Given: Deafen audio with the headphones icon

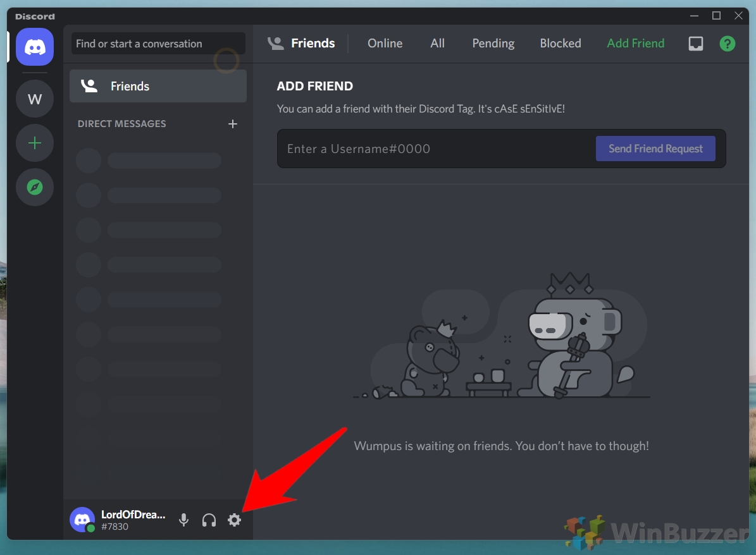Looking at the screenshot, I should pos(209,520).
